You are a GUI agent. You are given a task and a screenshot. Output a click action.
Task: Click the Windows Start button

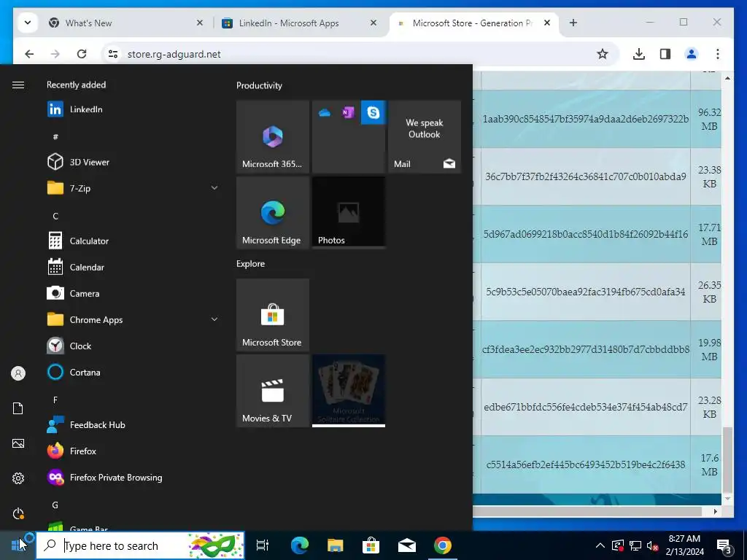18,545
